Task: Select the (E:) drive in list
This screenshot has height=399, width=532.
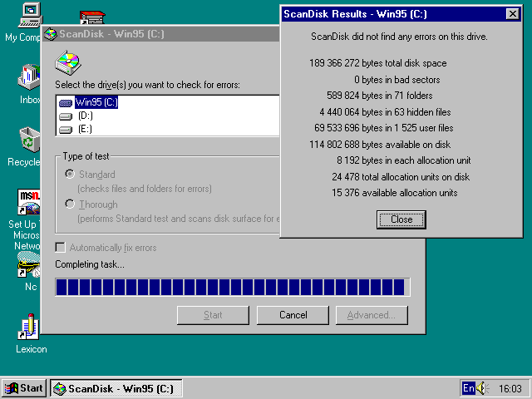Action: (84, 129)
